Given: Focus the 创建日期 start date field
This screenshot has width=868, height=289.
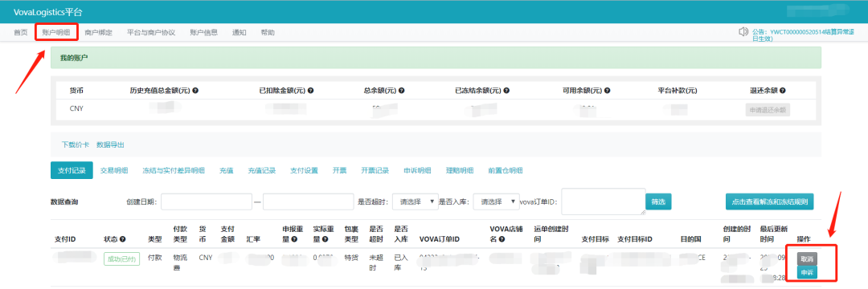Looking at the screenshot, I should click(x=207, y=202).
